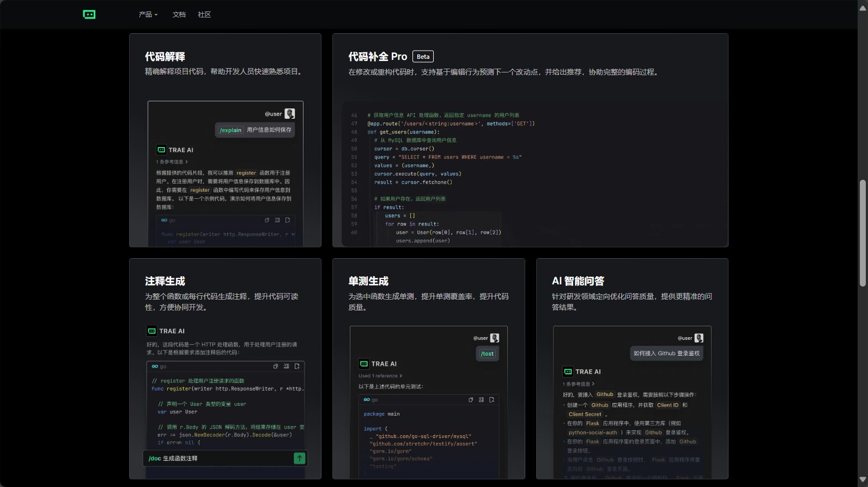Click the def get_users(username) code line
Screen dimensions: 868x487
(x=403, y=132)
